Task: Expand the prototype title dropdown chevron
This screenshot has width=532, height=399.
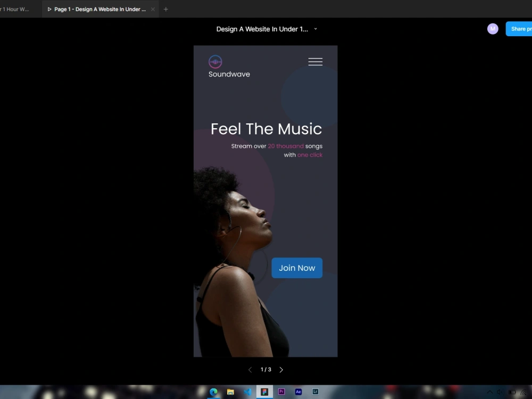Action: click(315, 29)
